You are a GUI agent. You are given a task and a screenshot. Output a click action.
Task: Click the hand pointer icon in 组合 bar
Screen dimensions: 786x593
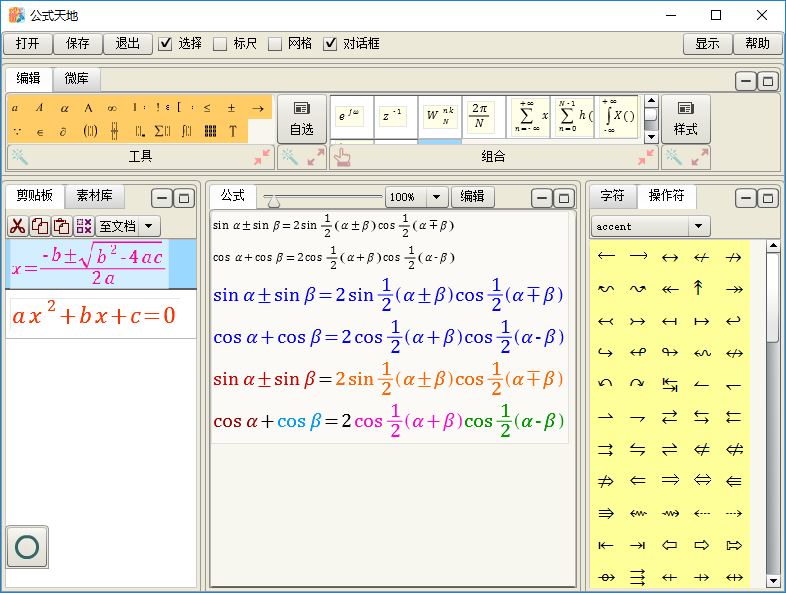(x=342, y=157)
